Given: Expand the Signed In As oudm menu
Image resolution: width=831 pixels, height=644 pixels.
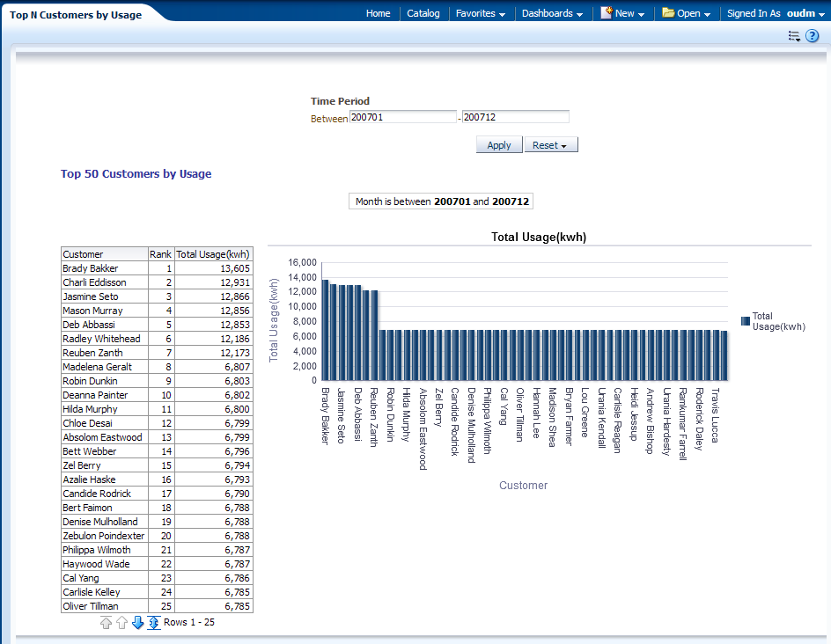Looking at the screenshot, I should 776,13.
